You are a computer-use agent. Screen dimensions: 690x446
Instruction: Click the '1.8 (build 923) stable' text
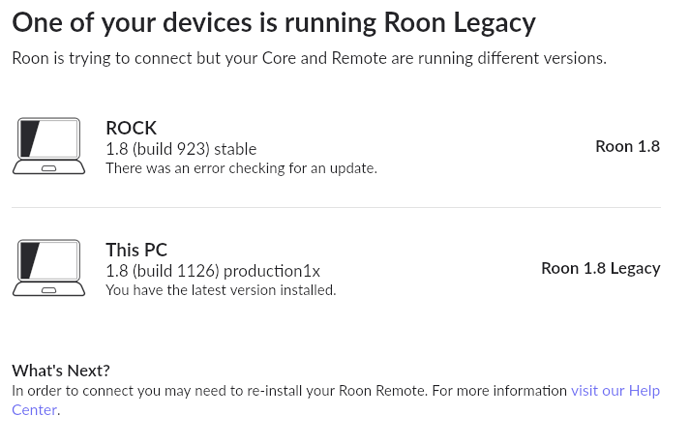[181, 149]
